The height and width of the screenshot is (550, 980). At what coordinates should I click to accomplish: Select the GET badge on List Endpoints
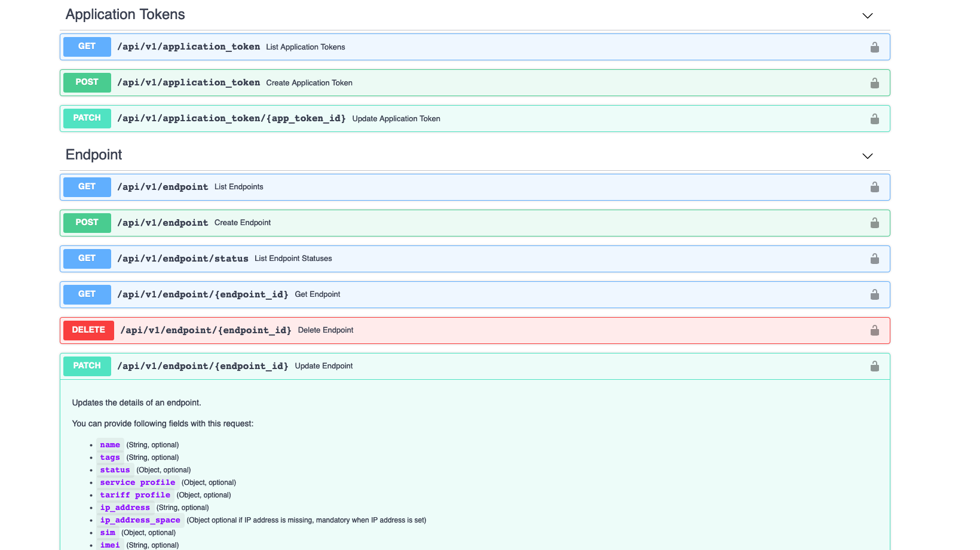pos(87,187)
